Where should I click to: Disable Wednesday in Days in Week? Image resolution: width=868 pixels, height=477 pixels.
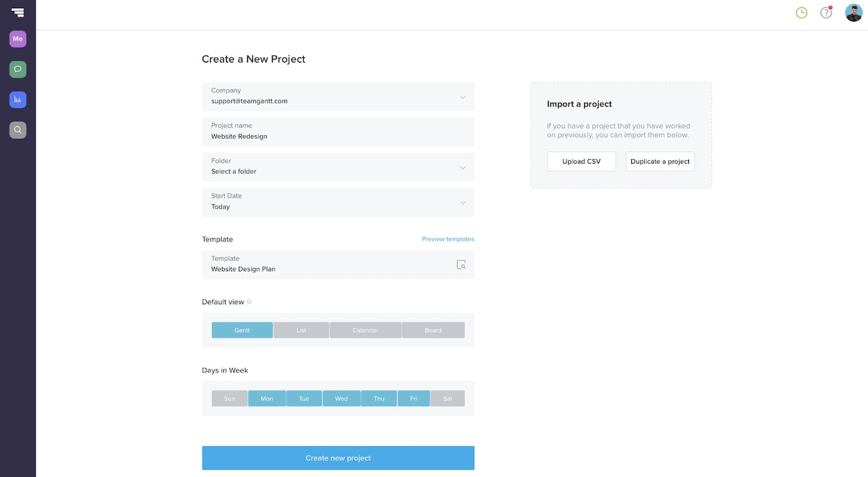click(x=341, y=398)
